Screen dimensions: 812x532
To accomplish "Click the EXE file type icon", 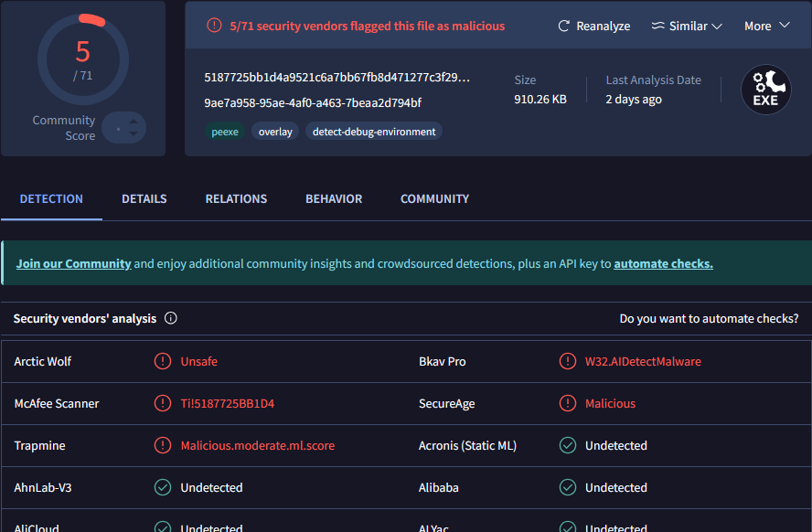I will pyautogui.click(x=766, y=90).
